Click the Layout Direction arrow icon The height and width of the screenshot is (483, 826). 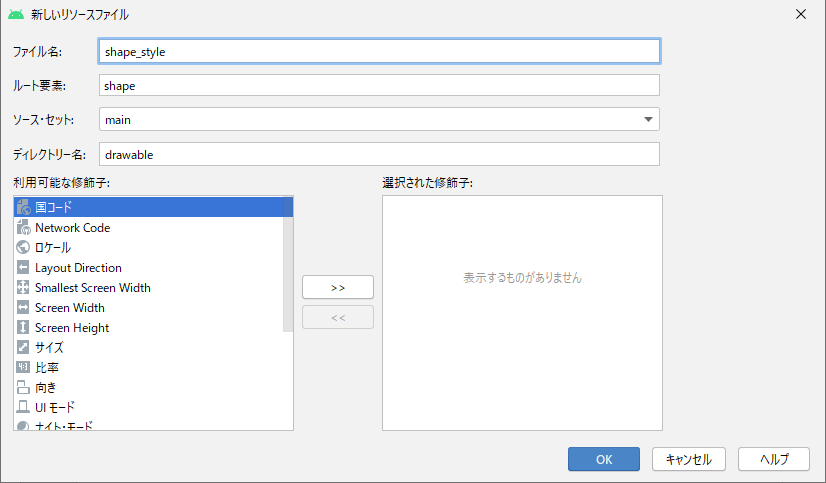pos(23,267)
